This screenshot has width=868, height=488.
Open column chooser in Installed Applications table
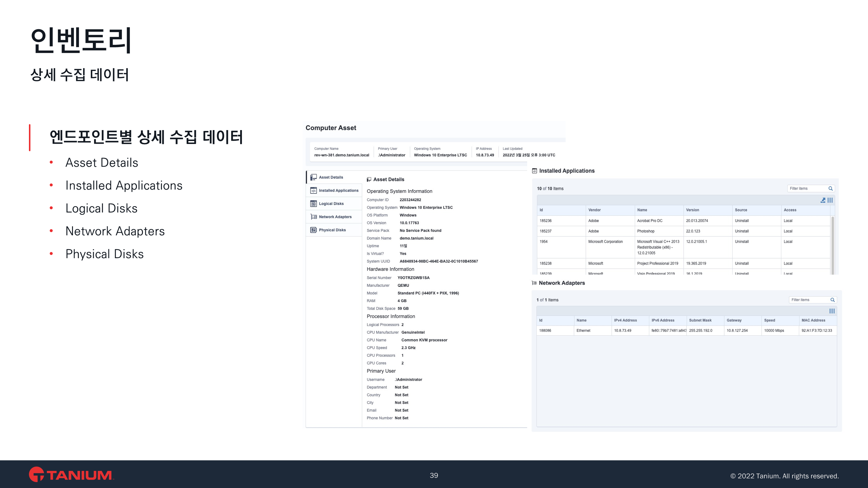click(x=830, y=200)
